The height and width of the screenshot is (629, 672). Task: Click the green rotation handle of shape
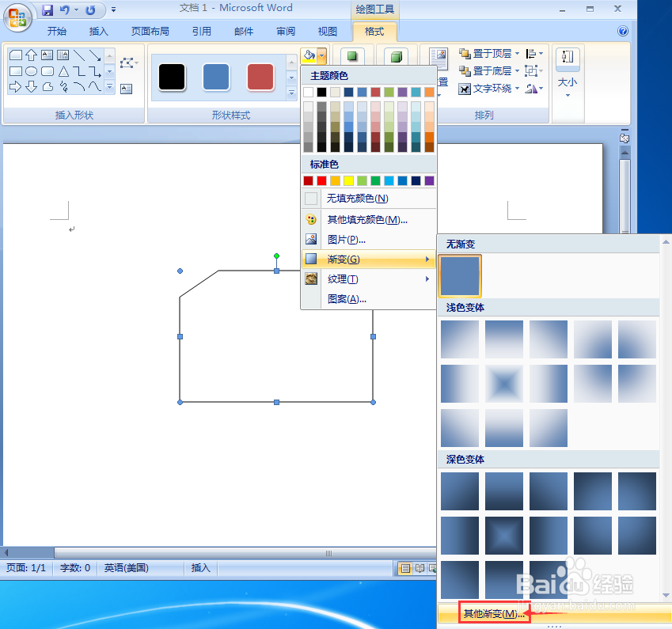coord(277,256)
